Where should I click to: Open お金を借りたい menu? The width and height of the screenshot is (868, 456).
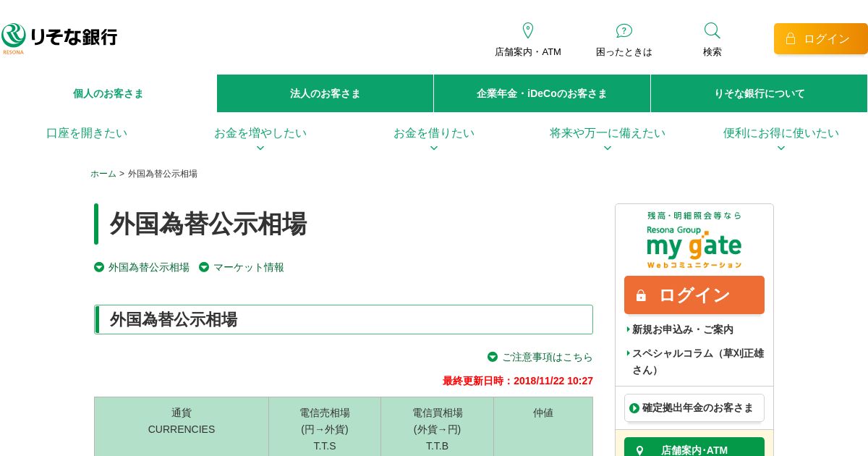(x=434, y=133)
